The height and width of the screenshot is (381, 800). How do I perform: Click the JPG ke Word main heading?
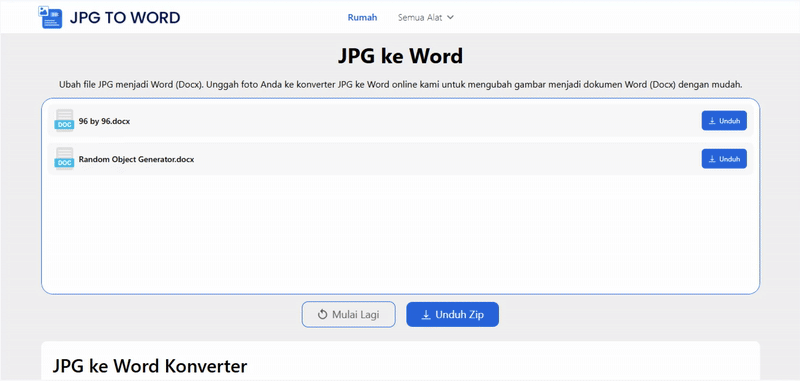[400, 56]
